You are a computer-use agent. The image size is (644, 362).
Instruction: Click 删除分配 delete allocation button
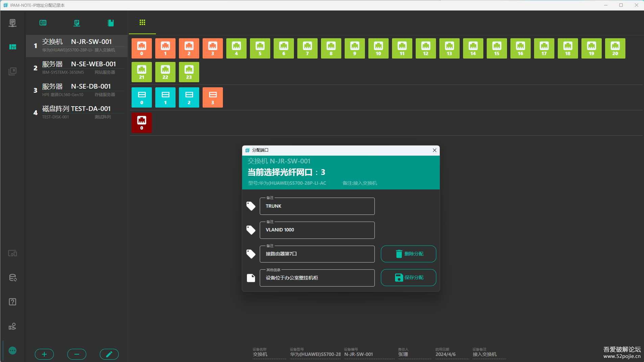[x=409, y=254]
